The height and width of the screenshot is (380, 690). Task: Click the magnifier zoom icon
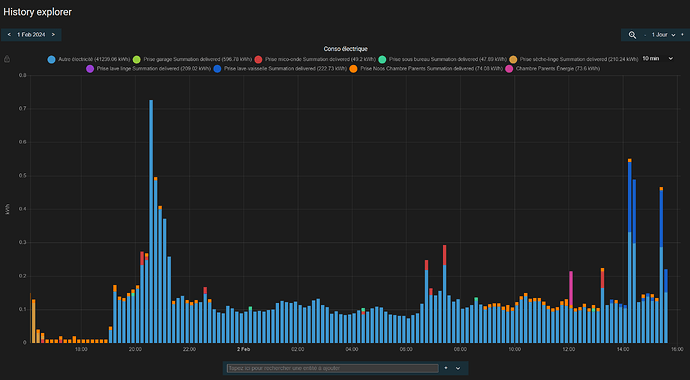coord(632,35)
